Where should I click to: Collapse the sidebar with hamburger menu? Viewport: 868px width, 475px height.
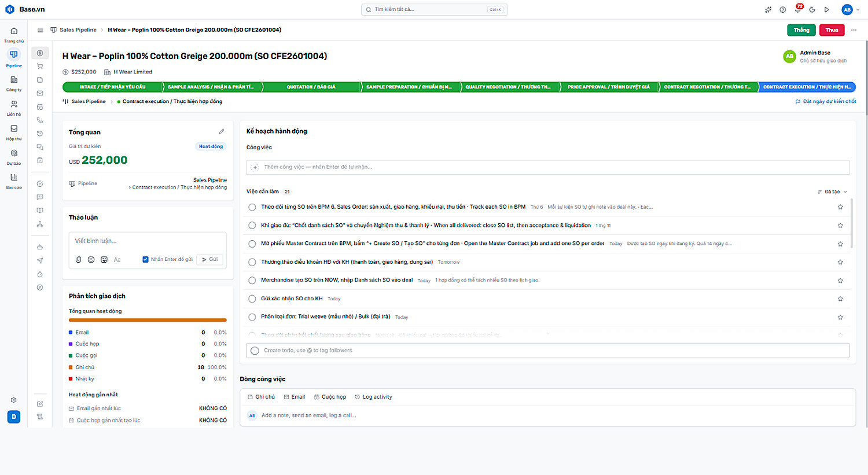click(40, 30)
